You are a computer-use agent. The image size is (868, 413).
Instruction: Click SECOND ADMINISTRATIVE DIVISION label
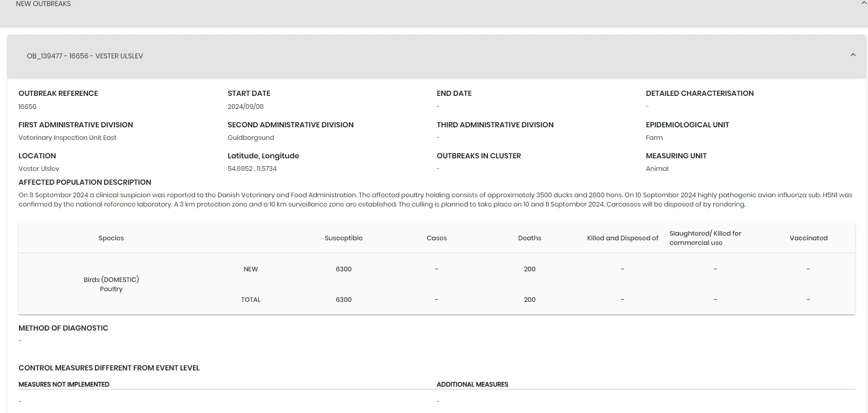coord(290,125)
